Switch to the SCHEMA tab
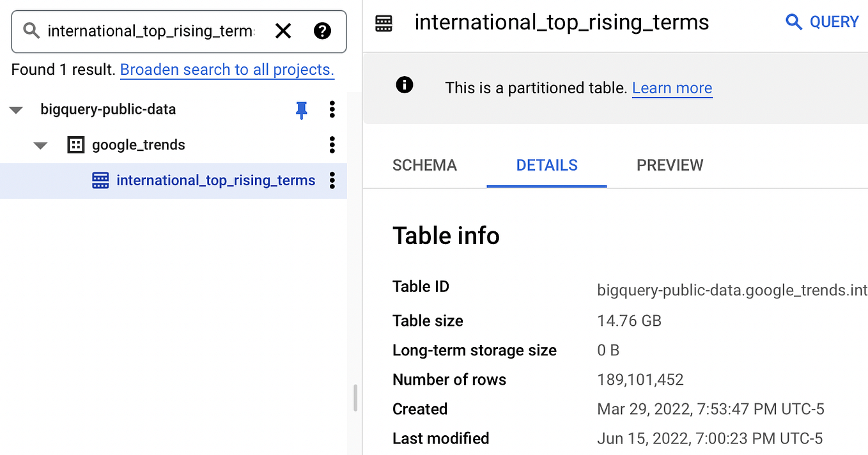The height and width of the screenshot is (455, 868). click(x=424, y=165)
